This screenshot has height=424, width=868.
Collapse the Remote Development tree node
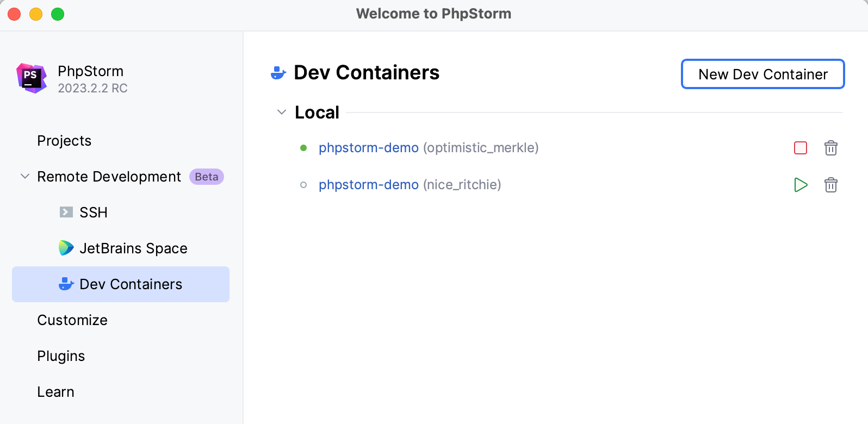tap(25, 176)
